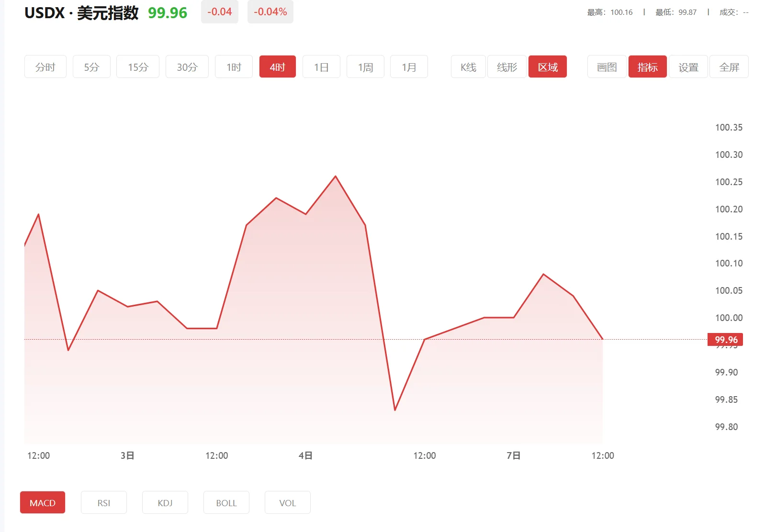Select the MACD indicator

(43, 503)
